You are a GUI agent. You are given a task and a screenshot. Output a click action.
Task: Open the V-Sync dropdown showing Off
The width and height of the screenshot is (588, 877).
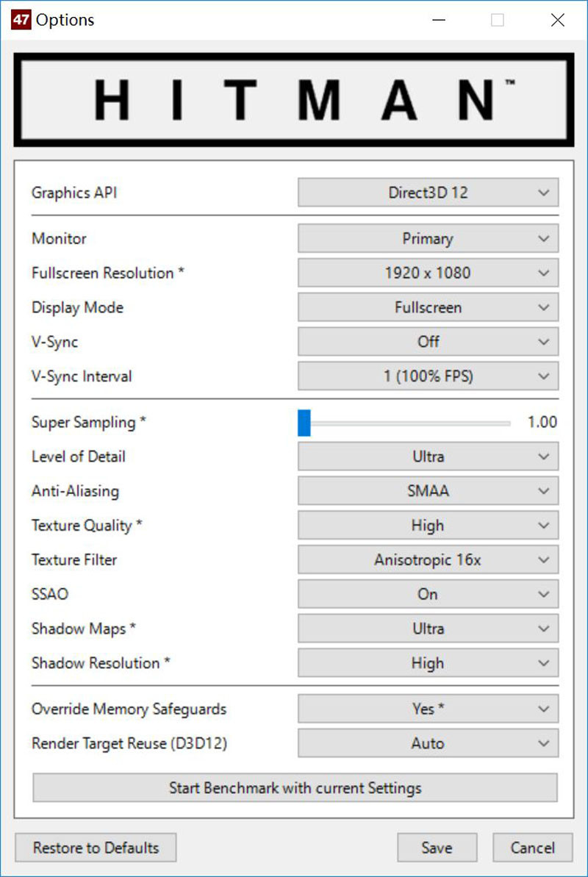click(x=428, y=342)
